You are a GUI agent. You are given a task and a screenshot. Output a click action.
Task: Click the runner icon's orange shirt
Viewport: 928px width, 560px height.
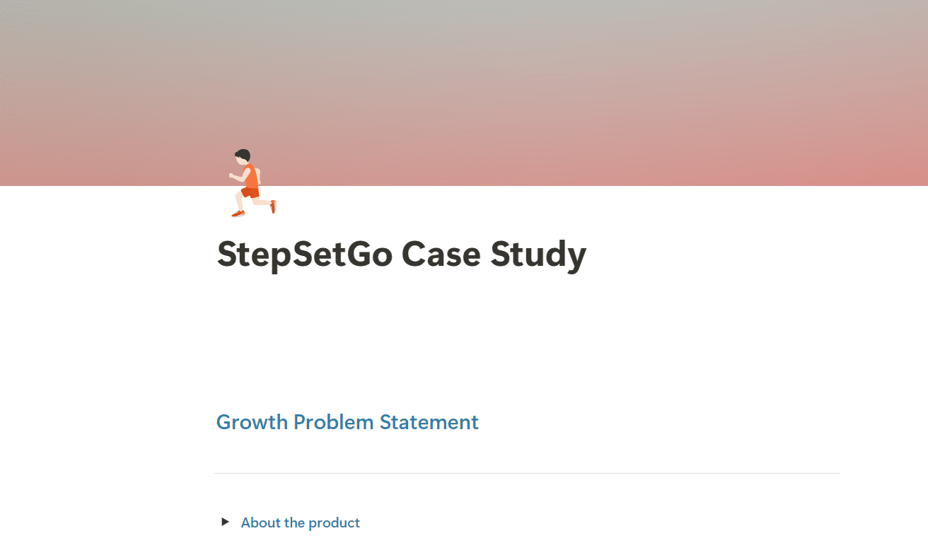click(x=250, y=175)
